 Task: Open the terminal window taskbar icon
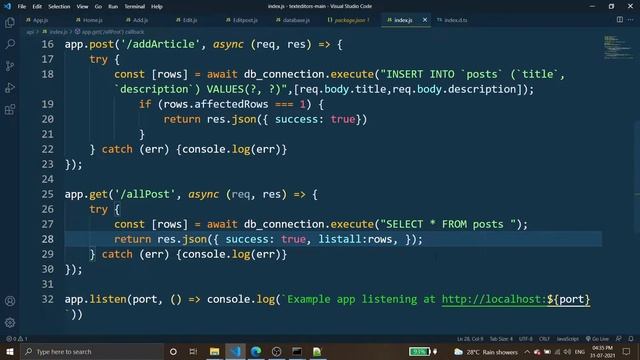pos(297,351)
